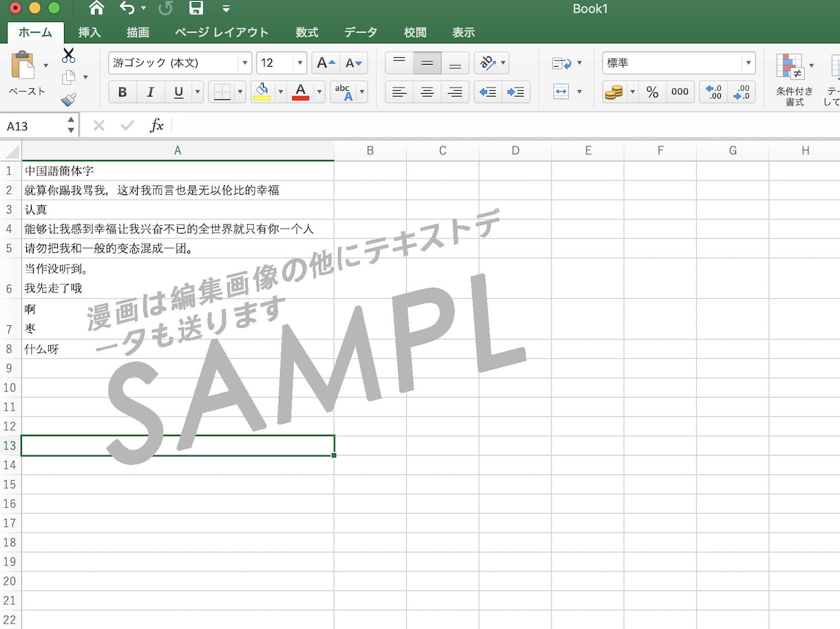This screenshot has height=629, width=840.
Task: Open the font name 游ゴシック combo box
Action: pos(180,63)
